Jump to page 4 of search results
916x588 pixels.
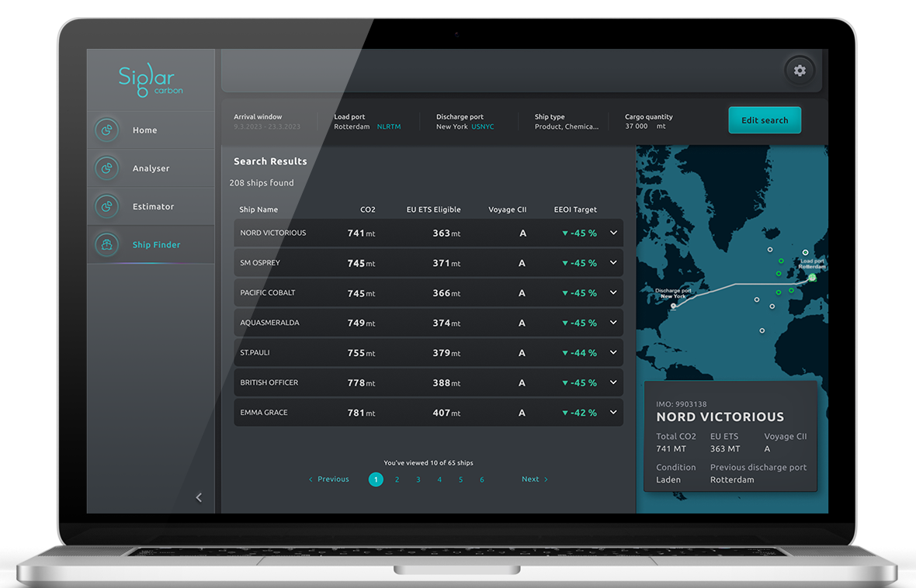tap(439, 479)
